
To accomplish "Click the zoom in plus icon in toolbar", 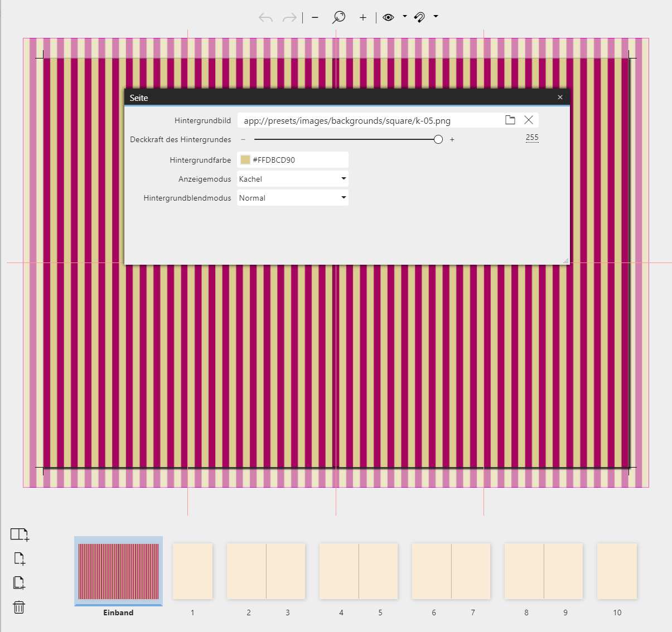I will click(x=363, y=18).
